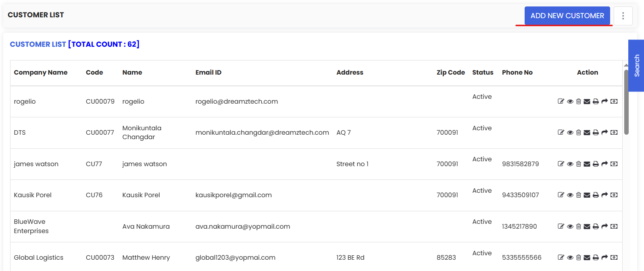Click the ava.nakamura@yopmail.com email cell
Screen dimensions: 644x271
[x=243, y=227]
